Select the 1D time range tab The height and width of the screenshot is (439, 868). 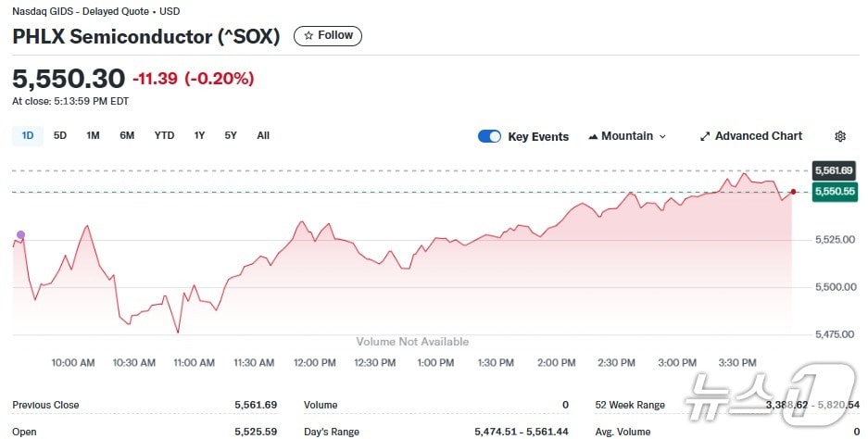click(28, 135)
